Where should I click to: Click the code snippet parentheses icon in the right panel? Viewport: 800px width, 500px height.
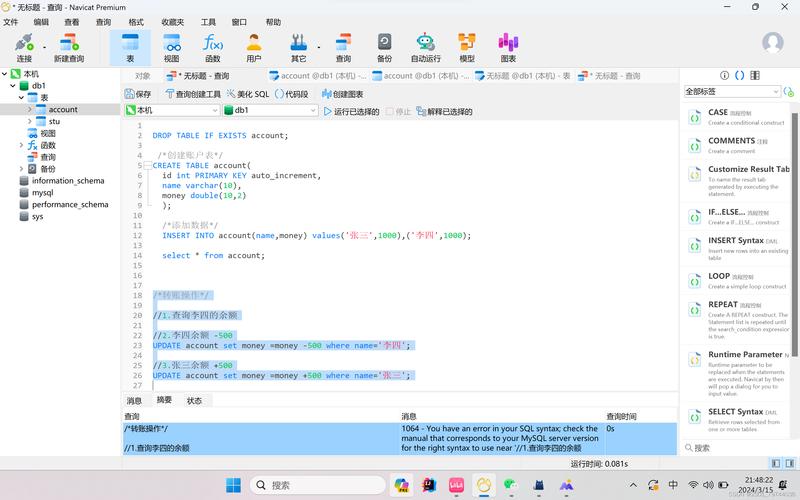[739, 76]
